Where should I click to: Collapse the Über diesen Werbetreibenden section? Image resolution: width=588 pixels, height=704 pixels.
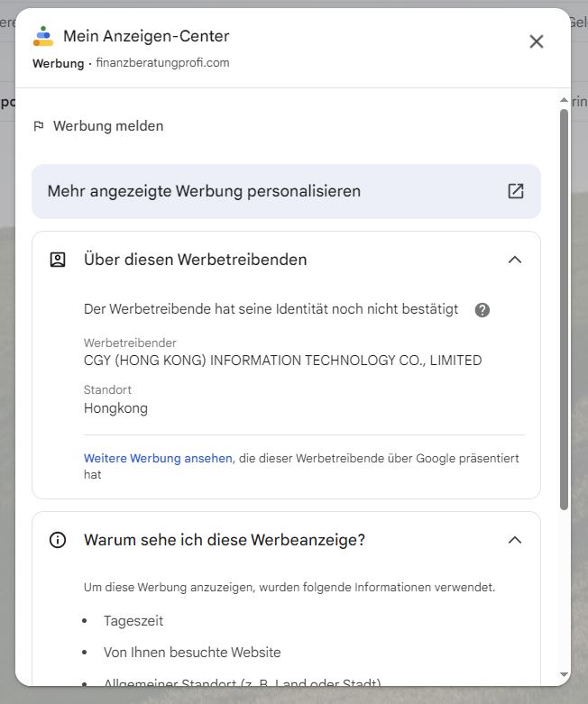pyautogui.click(x=515, y=260)
